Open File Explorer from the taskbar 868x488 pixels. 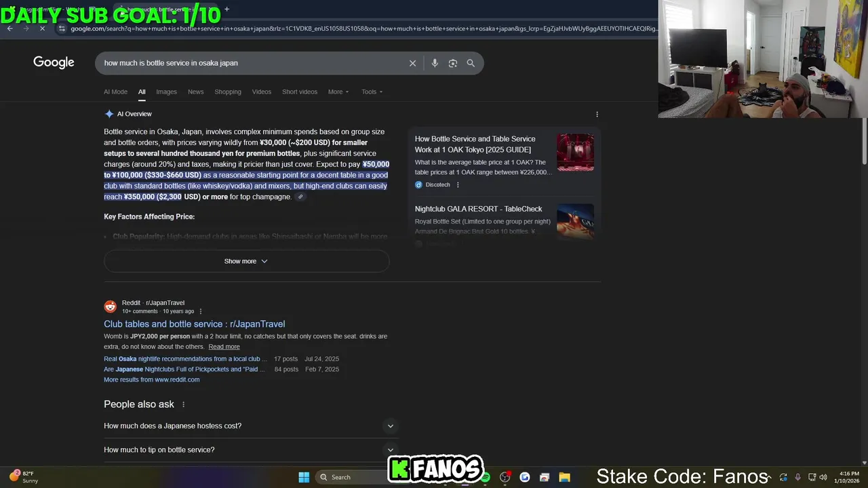564,477
